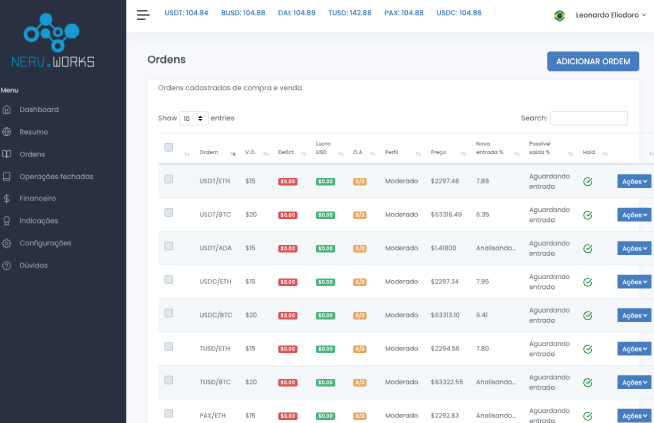Sort the table by the Preço column
This screenshot has width=654, height=423.
(438, 152)
